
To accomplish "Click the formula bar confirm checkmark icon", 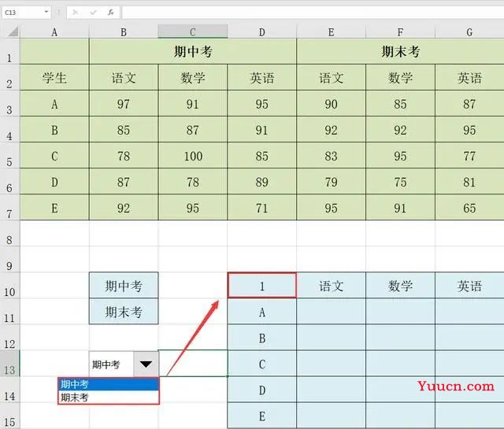I will click(x=93, y=13).
